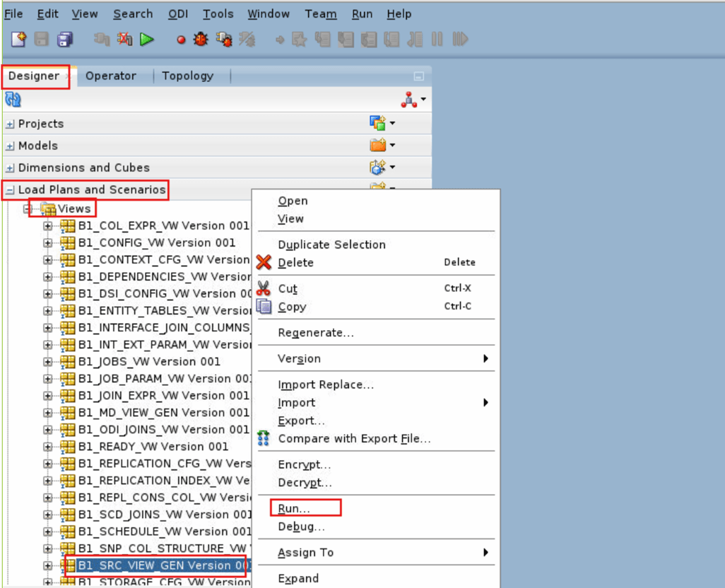Click the Refresh icon below the Designer tab
The width and height of the screenshot is (725, 588).
pos(13,99)
